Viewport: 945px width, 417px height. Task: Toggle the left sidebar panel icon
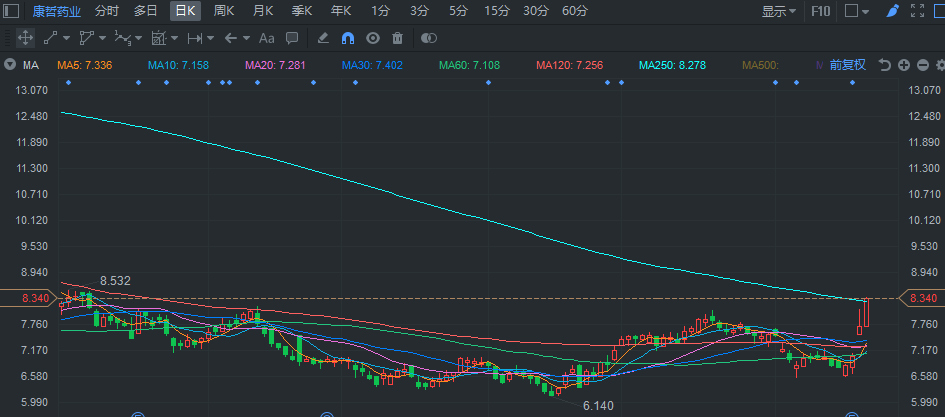(11, 11)
